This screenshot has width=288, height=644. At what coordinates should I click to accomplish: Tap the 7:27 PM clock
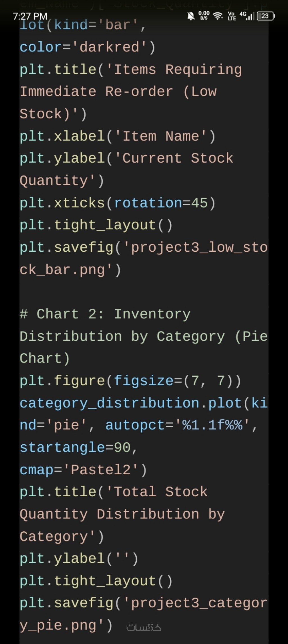30,16
